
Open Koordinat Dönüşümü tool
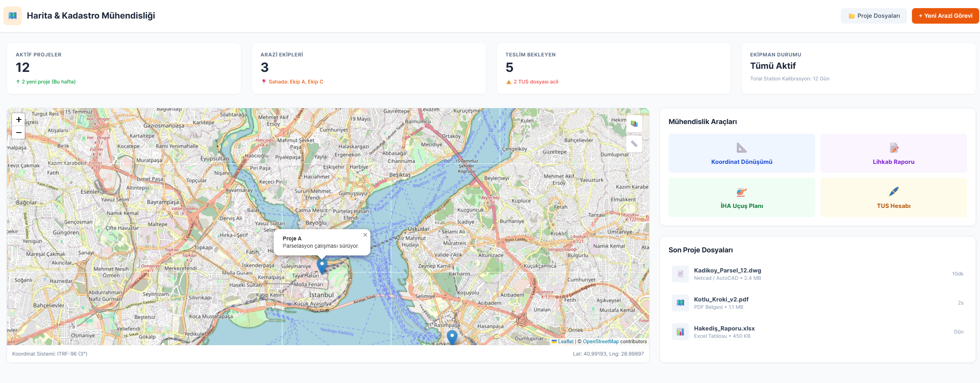(741, 153)
